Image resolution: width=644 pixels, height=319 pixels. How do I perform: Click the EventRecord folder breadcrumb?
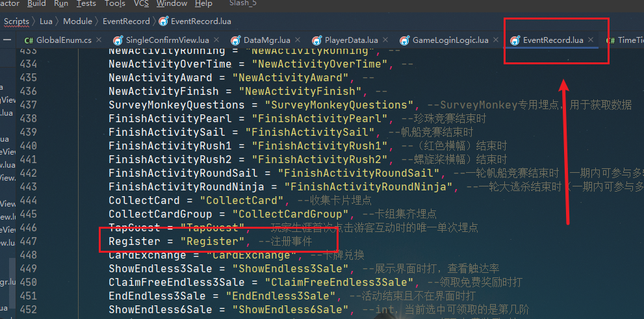pyautogui.click(x=126, y=21)
